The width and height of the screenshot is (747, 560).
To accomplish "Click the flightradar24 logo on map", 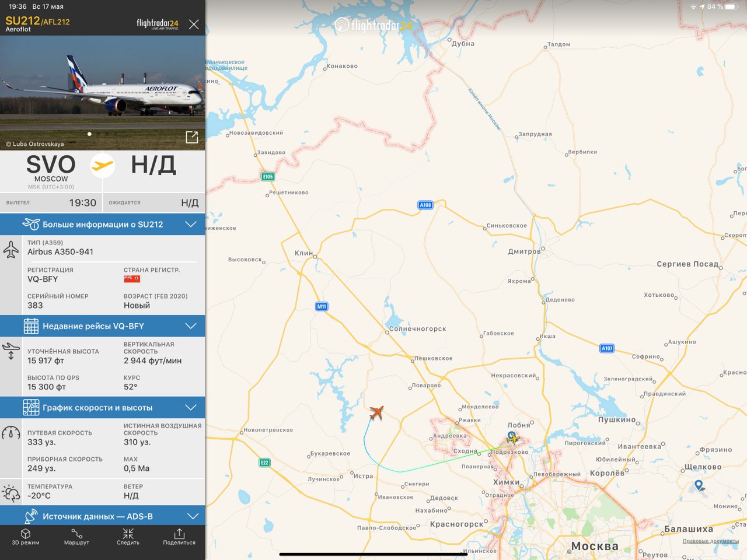I will (x=373, y=24).
